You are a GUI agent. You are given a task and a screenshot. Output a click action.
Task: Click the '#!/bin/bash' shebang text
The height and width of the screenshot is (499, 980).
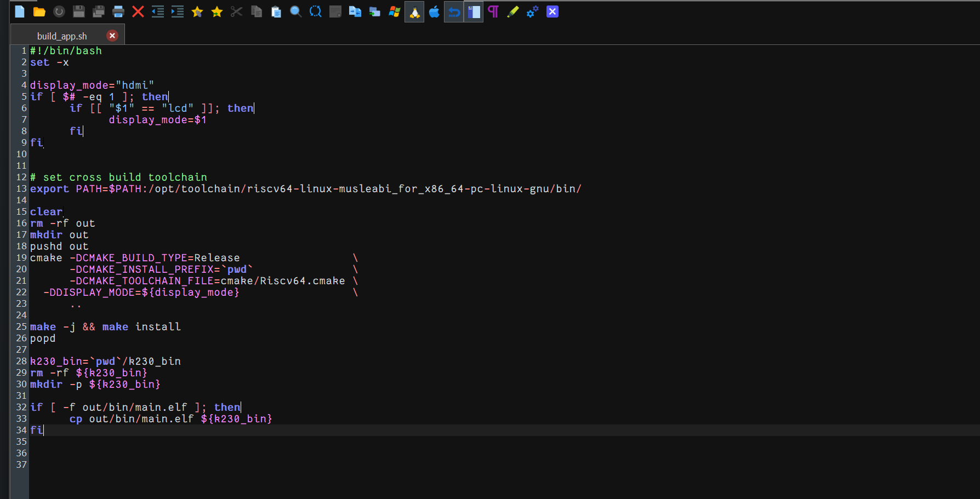66,50
